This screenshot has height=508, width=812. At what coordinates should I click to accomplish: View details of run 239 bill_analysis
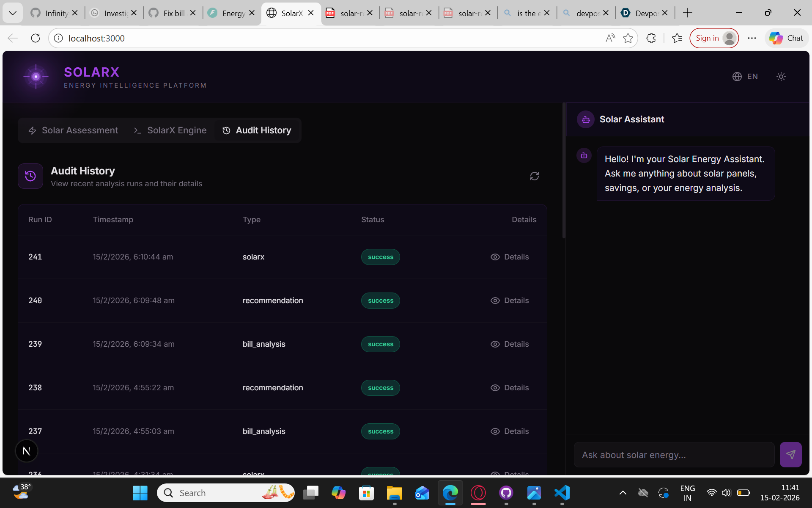pos(510,344)
